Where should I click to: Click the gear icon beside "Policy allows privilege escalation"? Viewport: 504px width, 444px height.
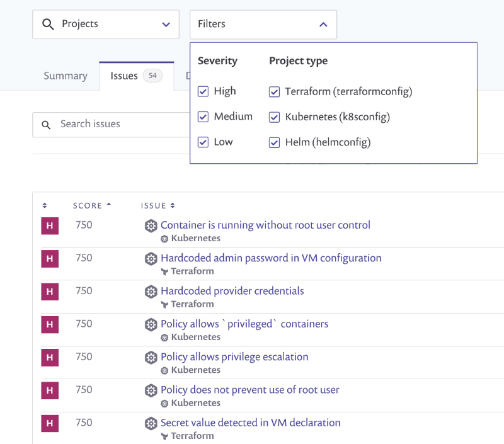coord(151,356)
